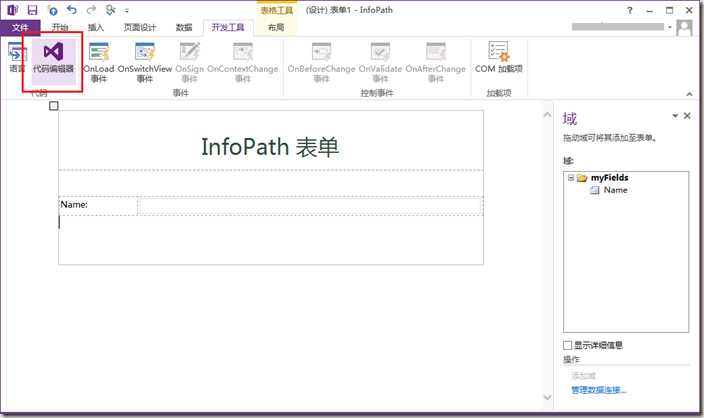Click the empty row below title
704x418 pixels.
click(271, 183)
